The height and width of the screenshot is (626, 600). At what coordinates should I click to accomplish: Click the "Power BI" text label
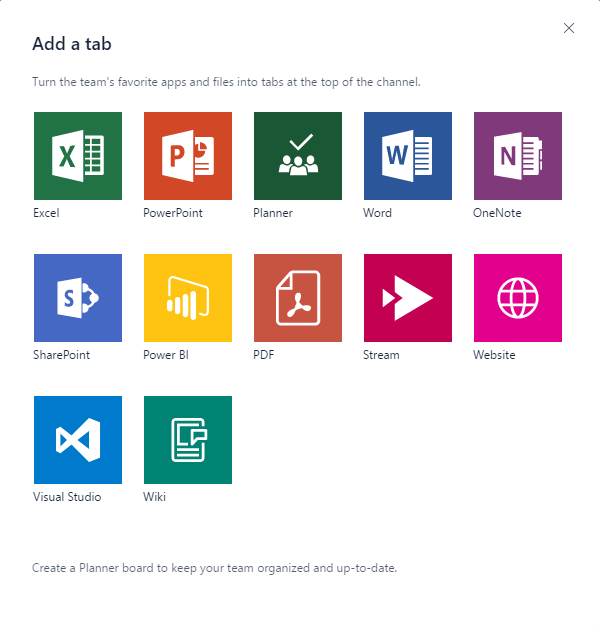(166, 355)
